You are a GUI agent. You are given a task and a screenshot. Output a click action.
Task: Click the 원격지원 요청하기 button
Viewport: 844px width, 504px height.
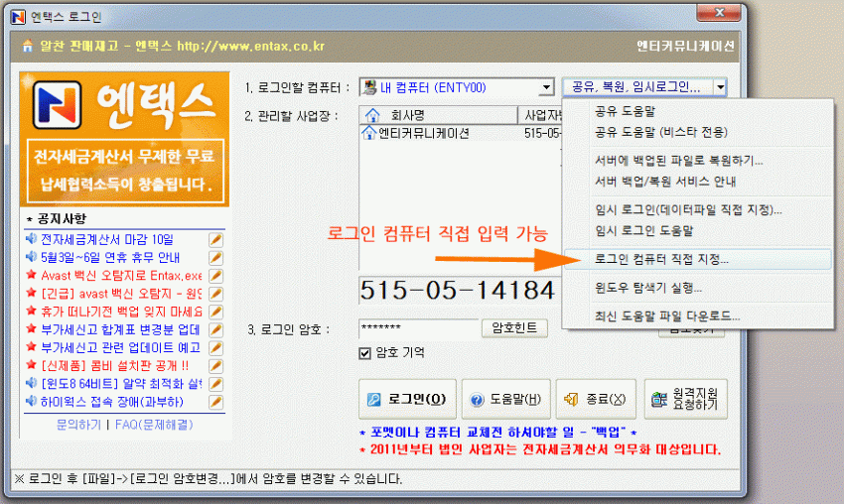pyautogui.click(x=686, y=399)
